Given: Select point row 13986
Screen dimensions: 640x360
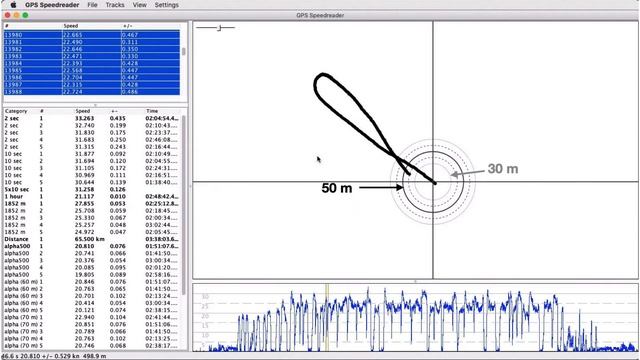Looking at the screenshot, I should click(92, 78).
